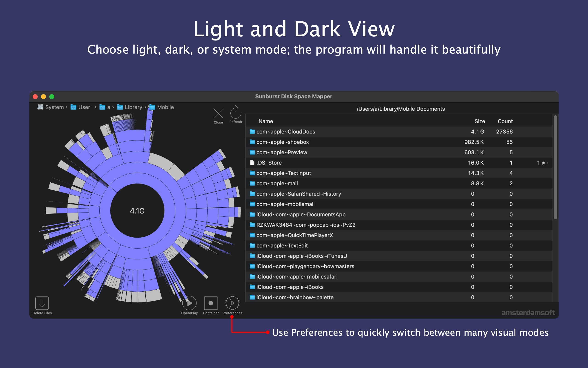Image resolution: width=588 pixels, height=368 pixels.
Task: Click the Delete Files download-arrow icon
Action: coord(42,303)
